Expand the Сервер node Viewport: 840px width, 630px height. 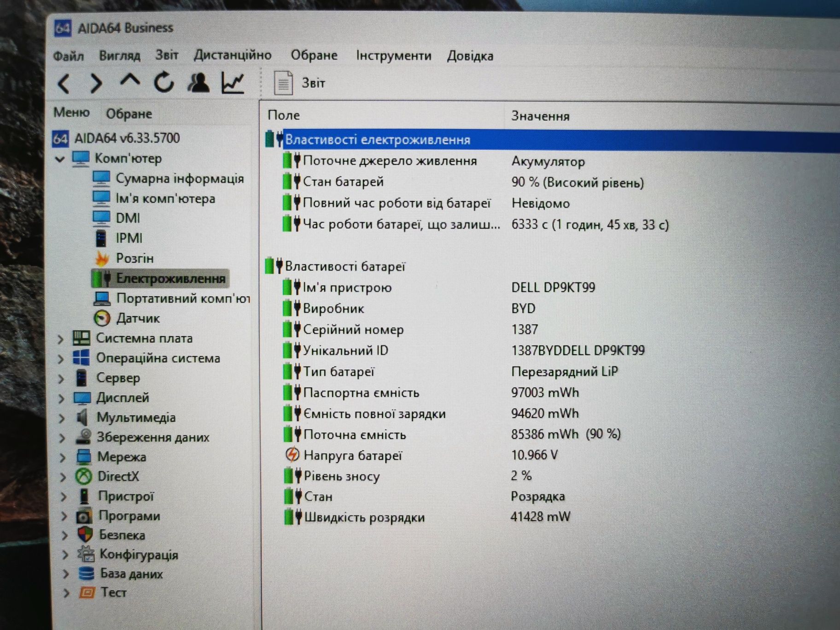(61, 379)
